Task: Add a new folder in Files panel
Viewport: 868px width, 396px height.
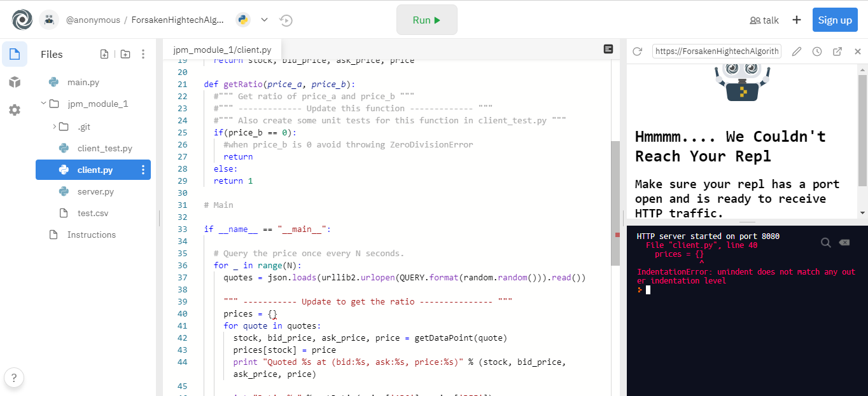Action: click(125, 54)
